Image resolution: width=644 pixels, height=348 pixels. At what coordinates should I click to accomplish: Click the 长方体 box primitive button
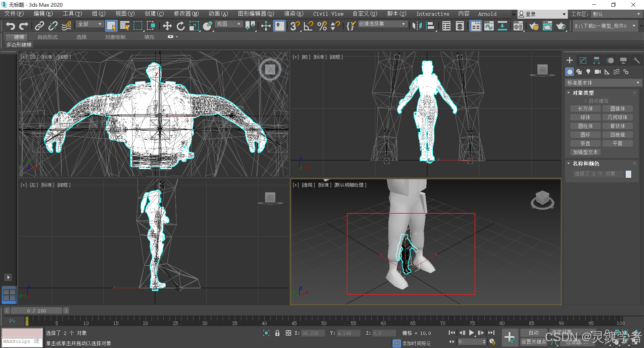(x=585, y=109)
